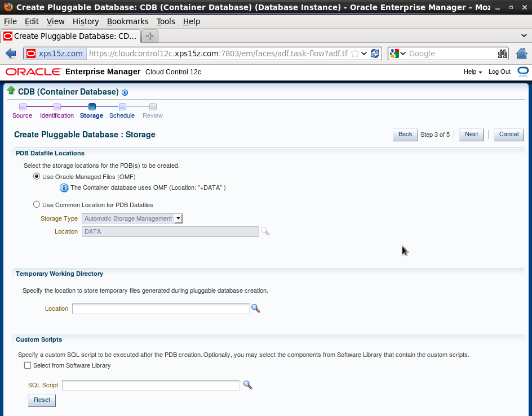Select Use Common Location for PDB Datafiles radio
This screenshot has height=416, width=532.
coord(36,204)
